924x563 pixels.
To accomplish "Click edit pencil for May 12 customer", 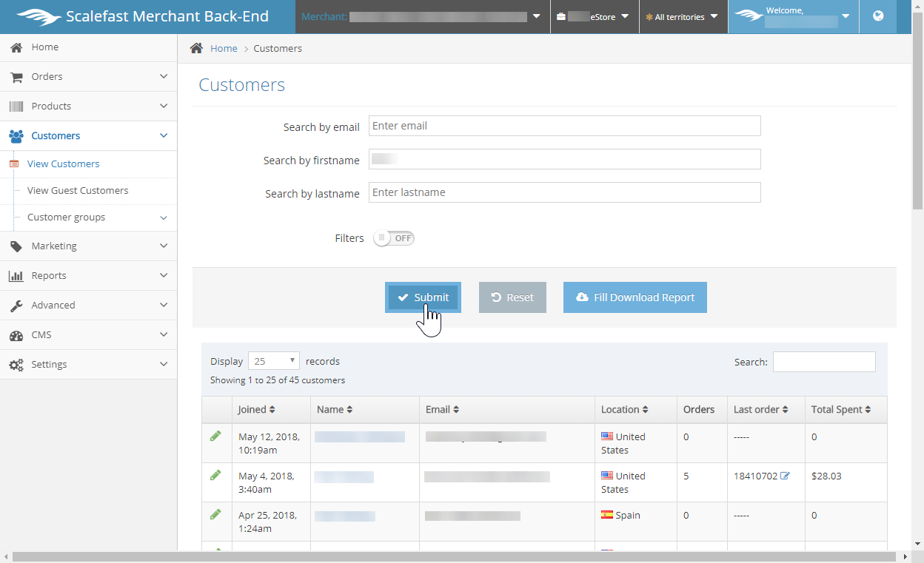I will (215, 436).
